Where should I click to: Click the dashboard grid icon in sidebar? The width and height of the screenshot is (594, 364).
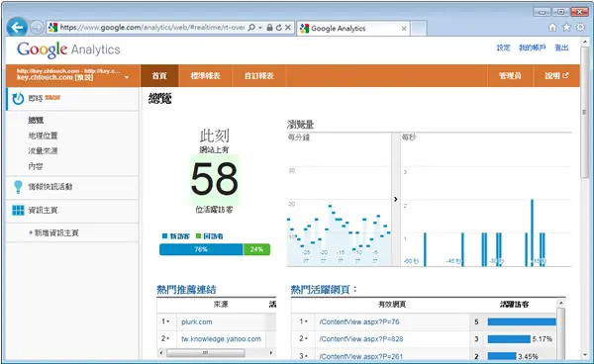(18, 210)
